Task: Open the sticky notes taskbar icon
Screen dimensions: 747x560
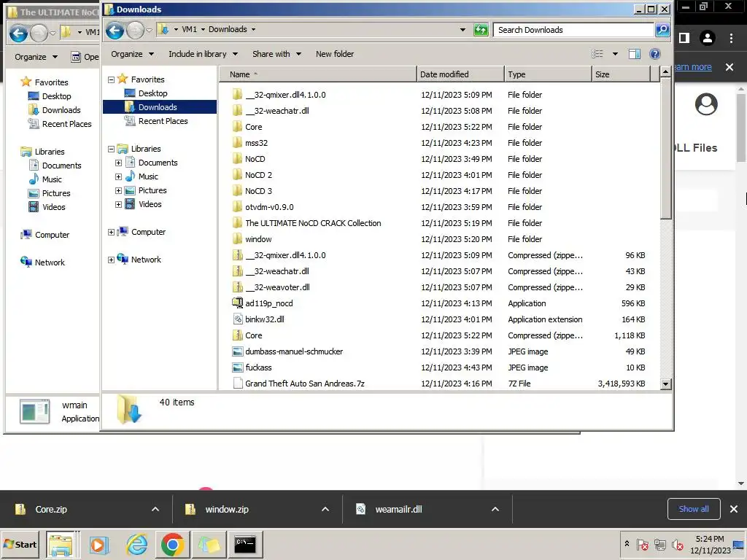Action: (209, 545)
